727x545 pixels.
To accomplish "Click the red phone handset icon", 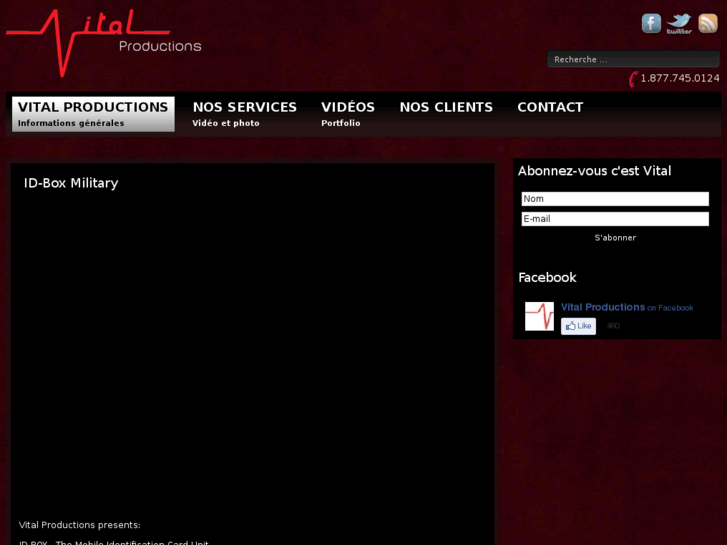I will (x=633, y=79).
